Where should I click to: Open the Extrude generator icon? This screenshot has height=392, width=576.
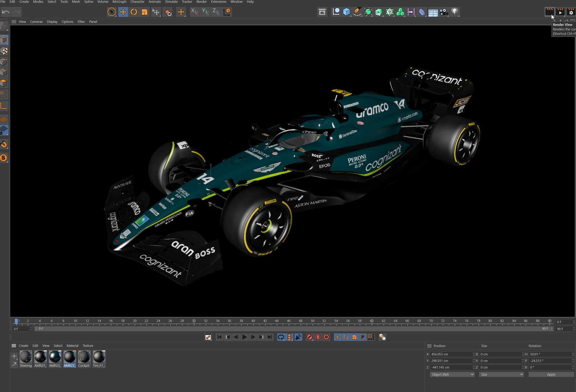[x=379, y=12]
